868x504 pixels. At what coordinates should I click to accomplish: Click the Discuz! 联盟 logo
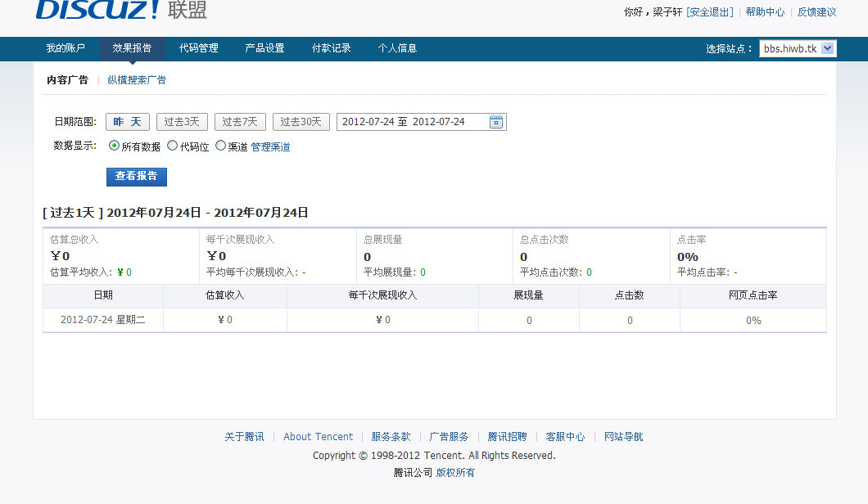click(121, 10)
